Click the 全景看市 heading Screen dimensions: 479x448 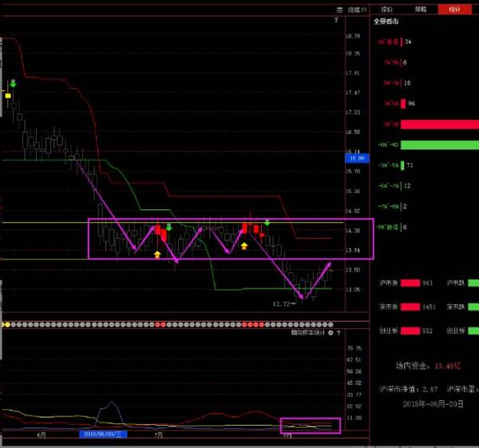[386, 22]
